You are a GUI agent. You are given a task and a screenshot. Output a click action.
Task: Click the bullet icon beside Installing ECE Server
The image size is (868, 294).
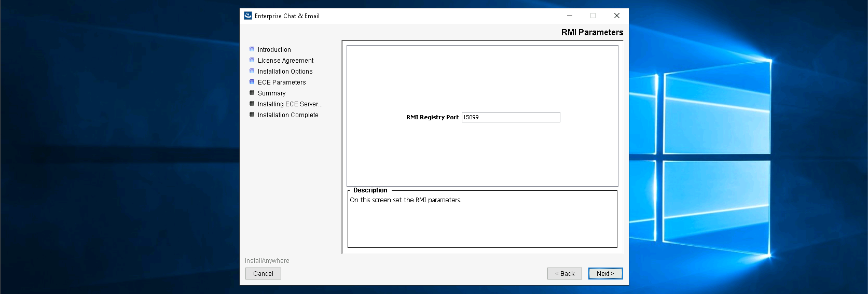coord(252,104)
